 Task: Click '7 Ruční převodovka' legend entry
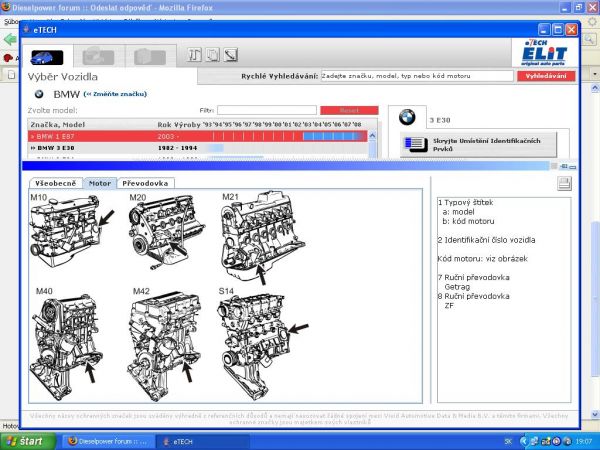pos(474,277)
